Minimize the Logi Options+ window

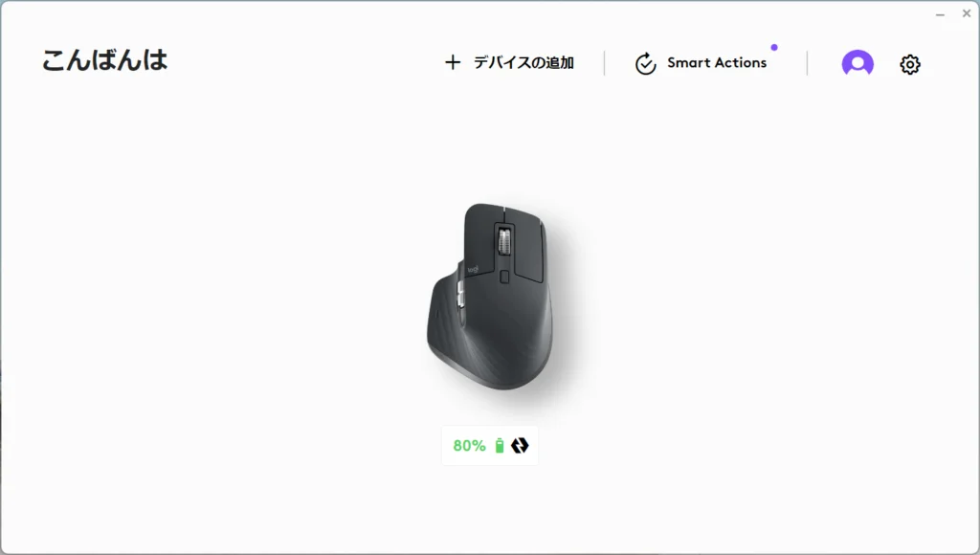click(940, 13)
